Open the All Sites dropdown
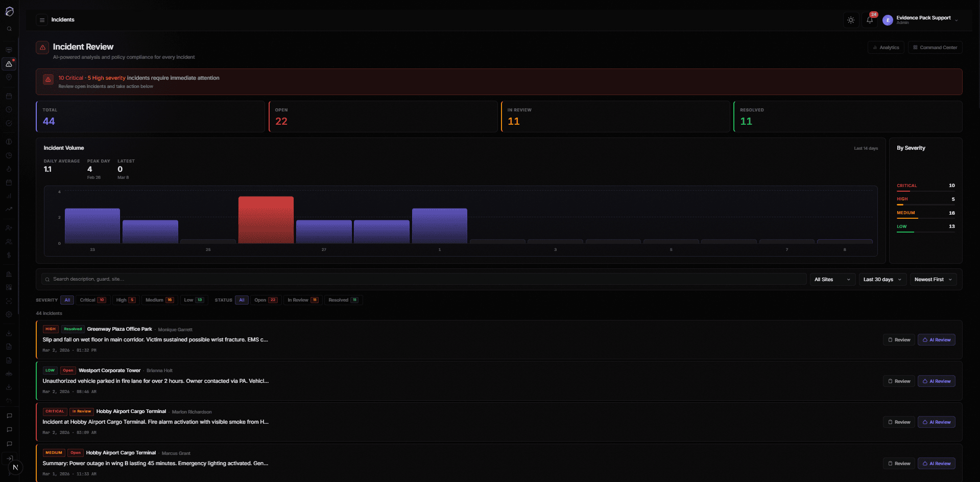The width and height of the screenshot is (980, 482). [x=832, y=279]
